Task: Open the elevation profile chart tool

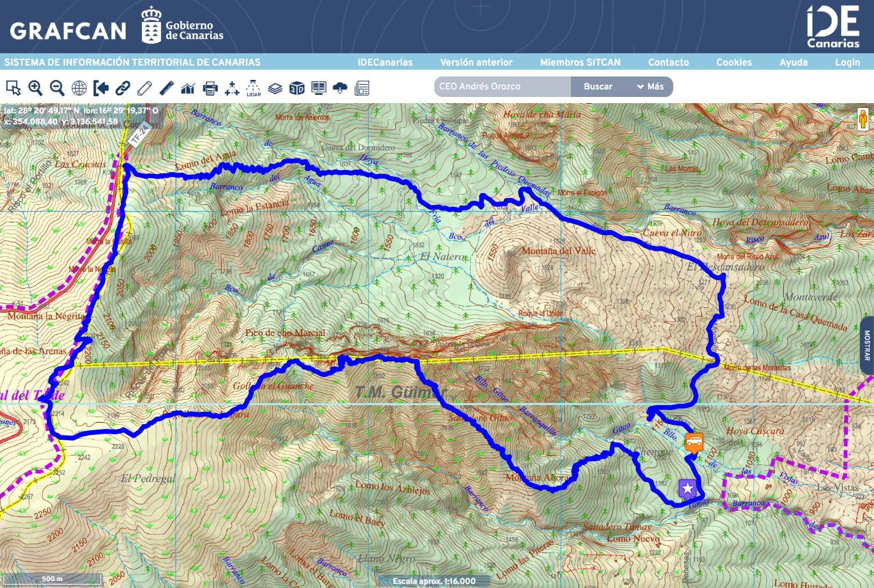Action: pos(188,88)
